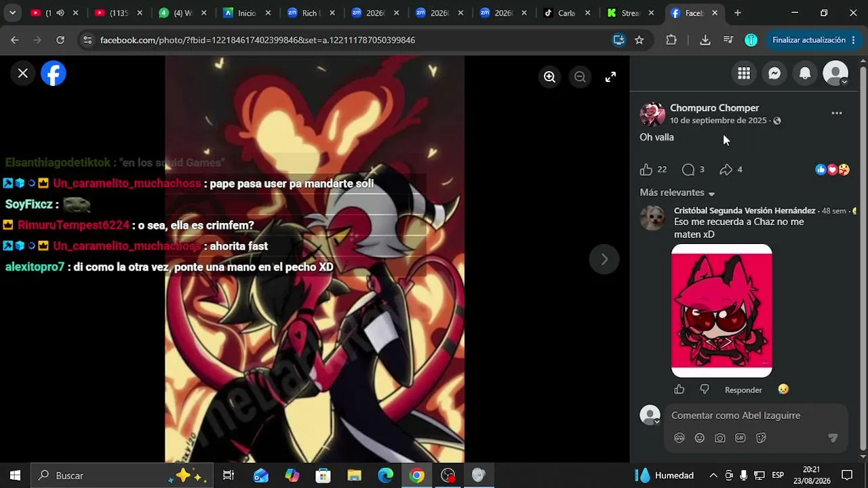The image size is (868, 488).
Task: View site information for facebook.com
Action: tap(87, 40)
